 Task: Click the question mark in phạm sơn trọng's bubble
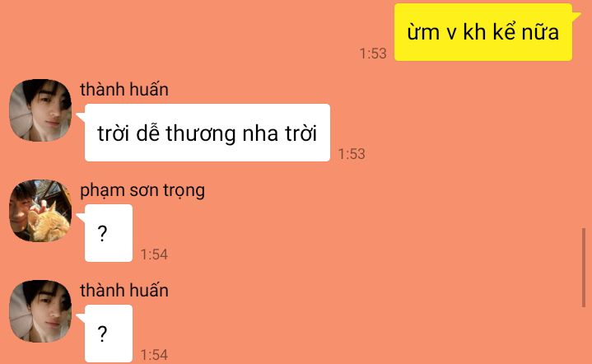click(x=102, y=233)
